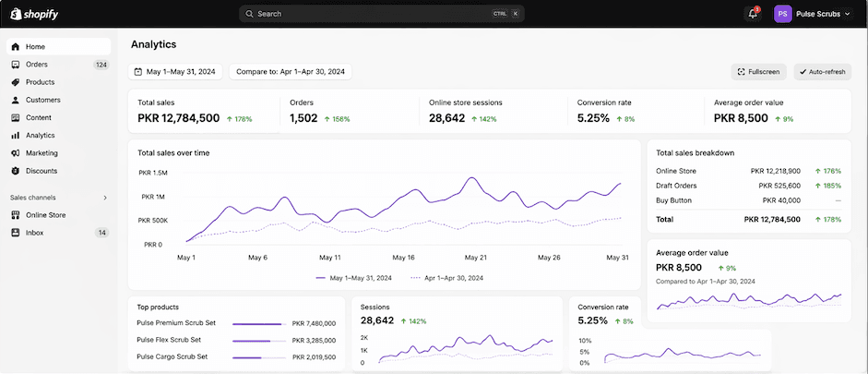Click the Orders icon in sidebar
Viewport: 868px width, 374px height.
click(x=16, y=65)
